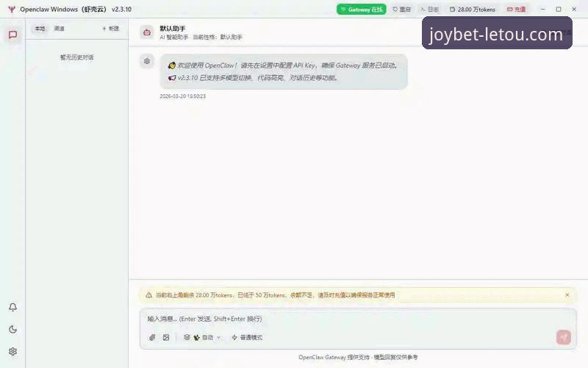The image size is (588, 368).
Task: Click the welcome message about OpenClaw API Key
Action: (x=284, y=71)
